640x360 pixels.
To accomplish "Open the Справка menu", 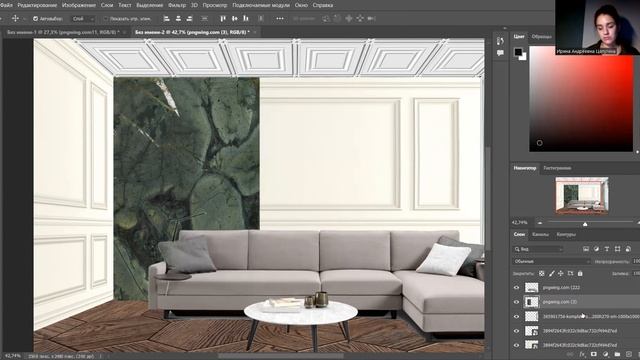I will (x=323, y=5).
